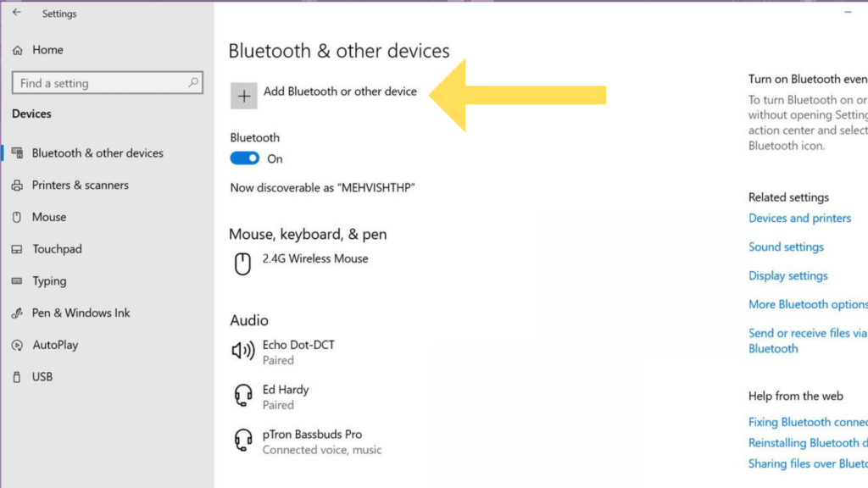Open the Sound settings link
The image size is (868, 488).
(786, 247)
